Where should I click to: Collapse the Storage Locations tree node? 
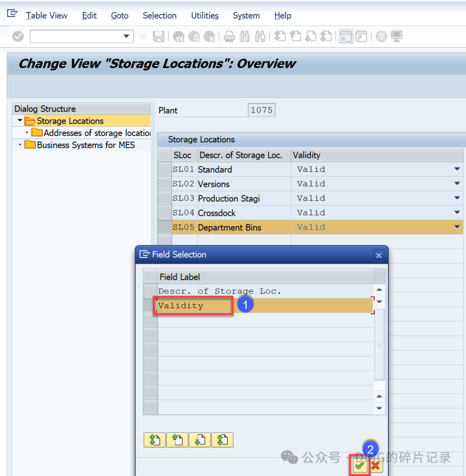[x=20, y=120]
